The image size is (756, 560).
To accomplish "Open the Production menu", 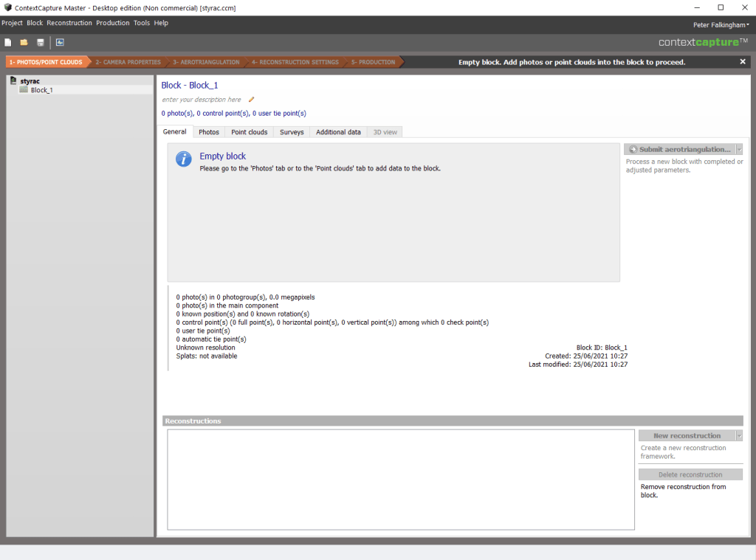I will (112, 23).
